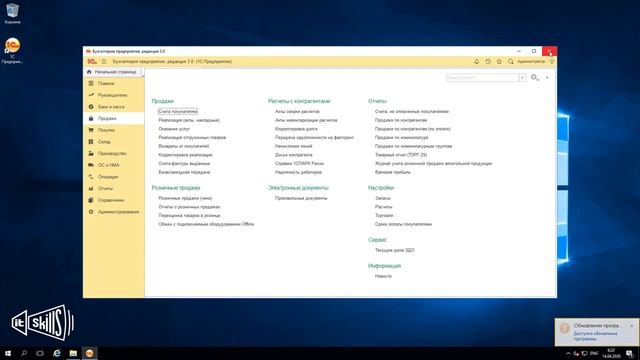Expand the search field dropdown arrow
Screen dimensions: 640x360
(522, 78)
